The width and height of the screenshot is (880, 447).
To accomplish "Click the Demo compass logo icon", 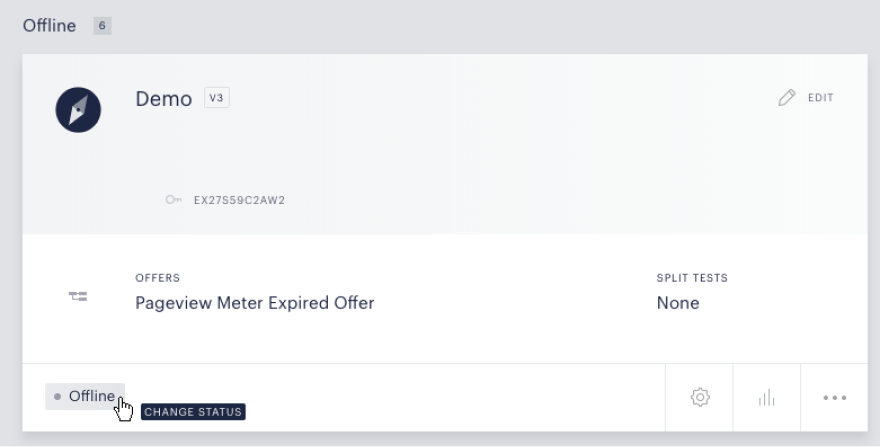I will click(x=78, y=110).
